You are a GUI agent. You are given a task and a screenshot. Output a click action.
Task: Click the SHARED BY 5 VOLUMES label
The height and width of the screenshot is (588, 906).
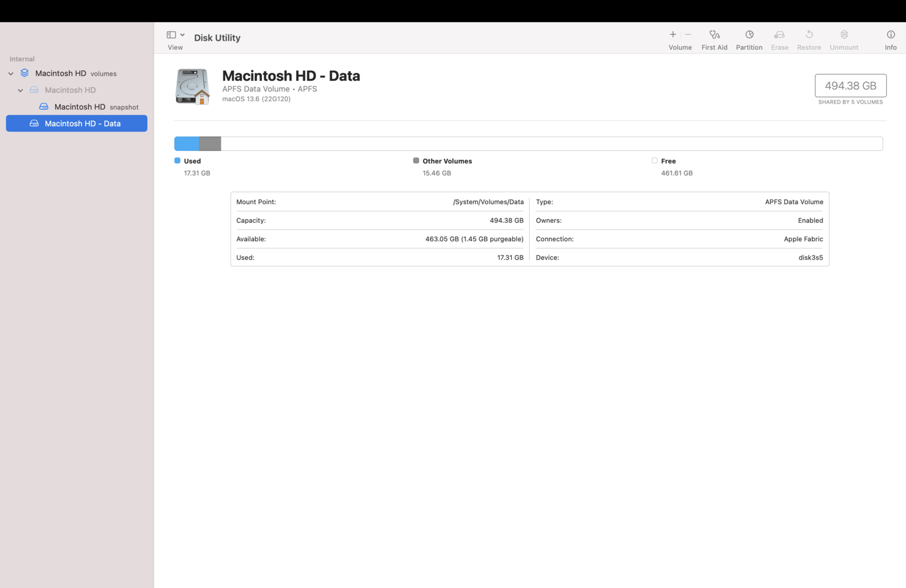coord(850,102)
